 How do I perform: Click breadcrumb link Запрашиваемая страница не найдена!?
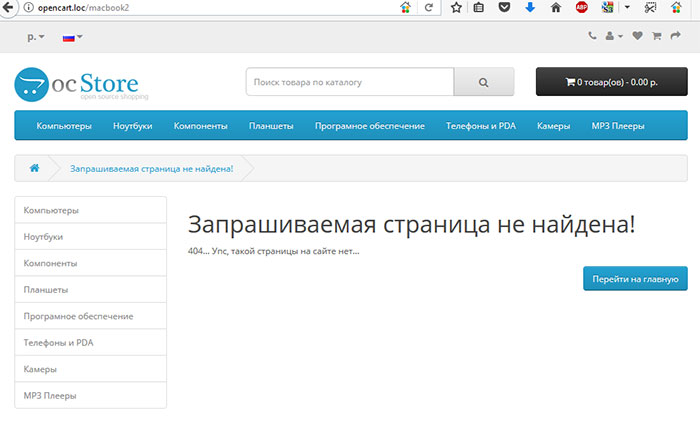coord(151,169)
